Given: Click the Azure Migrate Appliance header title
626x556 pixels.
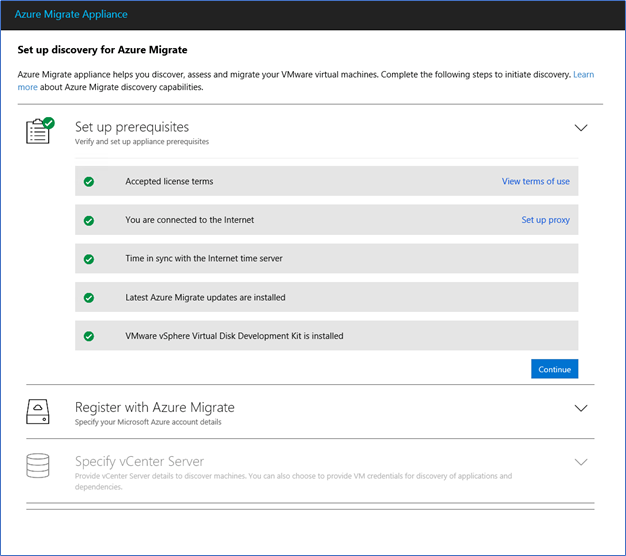Looking at the screenshot, I should click(x=71, y=14).
